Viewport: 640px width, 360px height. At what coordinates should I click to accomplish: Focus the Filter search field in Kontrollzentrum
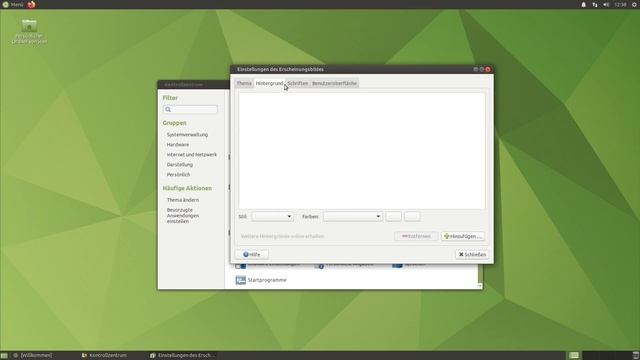coord(190,109)
